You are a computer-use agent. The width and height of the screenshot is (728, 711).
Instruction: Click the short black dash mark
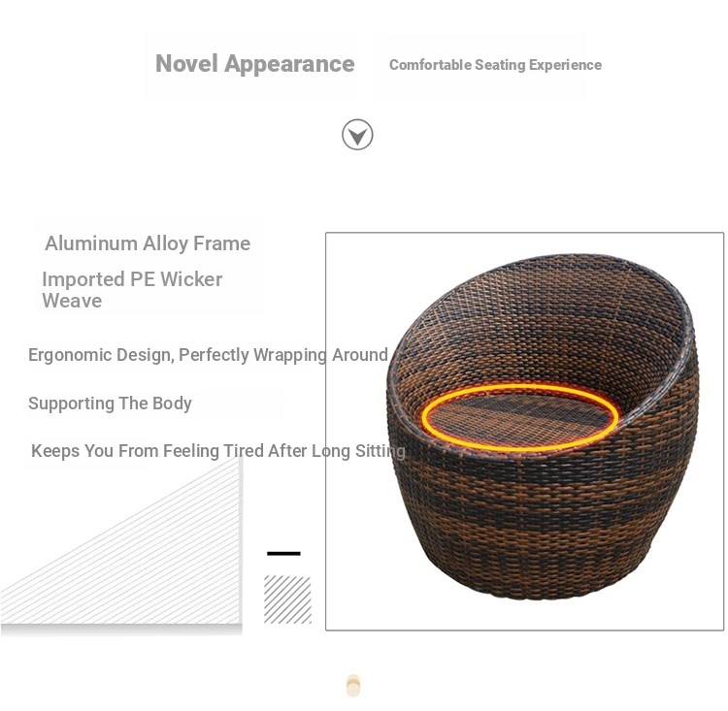coord(283,553)
